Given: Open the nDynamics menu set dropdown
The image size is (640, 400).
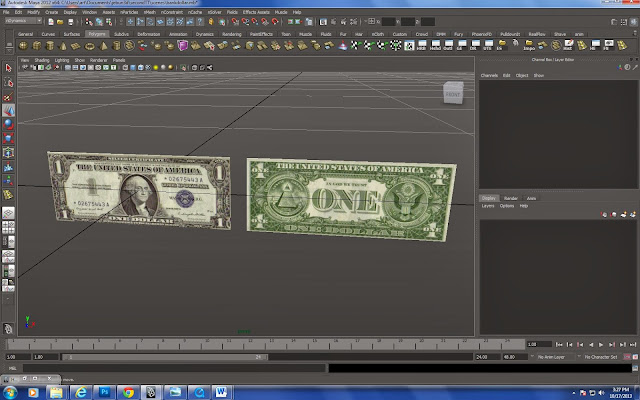Looking at the screenshot, I should tap(23, 21).
